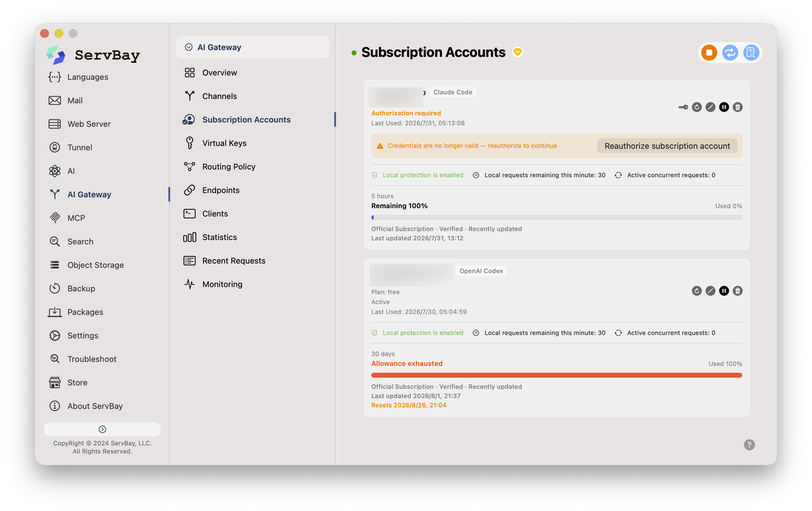This screenshot has height=511, width=812.
Task: Open the Store shop icon
Action: (55, 382)
